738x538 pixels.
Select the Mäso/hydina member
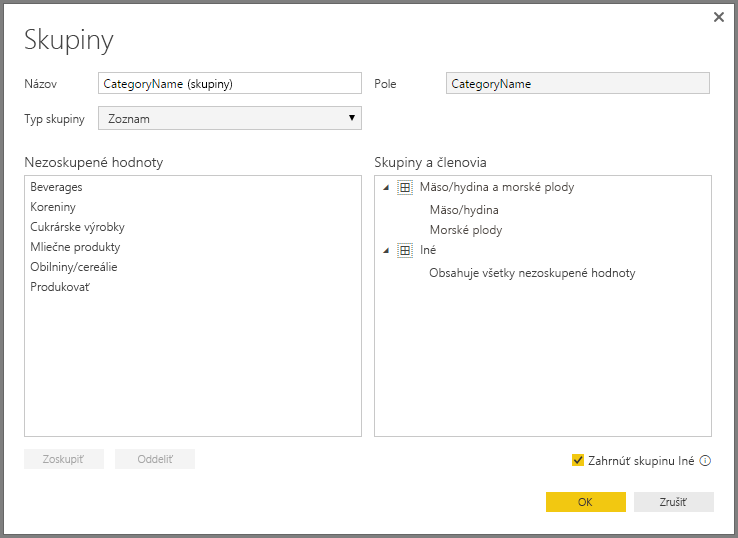(x=464, y=210)
